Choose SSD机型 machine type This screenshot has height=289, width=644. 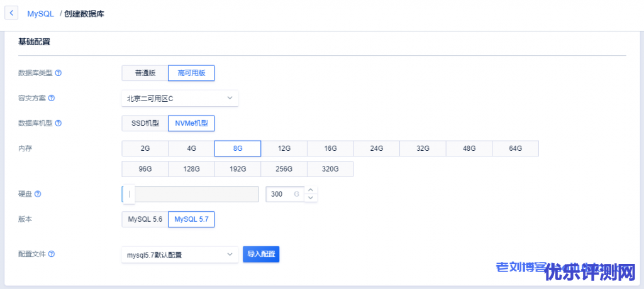(x=145, y=123)
